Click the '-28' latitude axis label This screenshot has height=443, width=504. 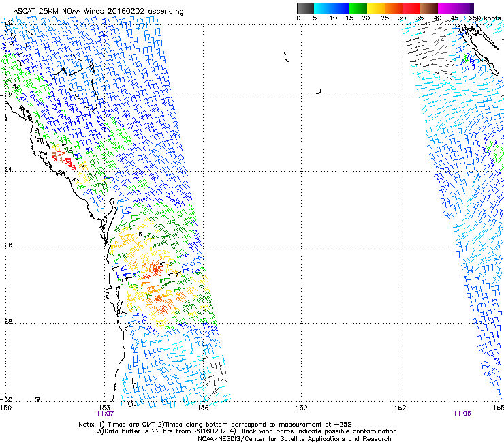(7, 321)
